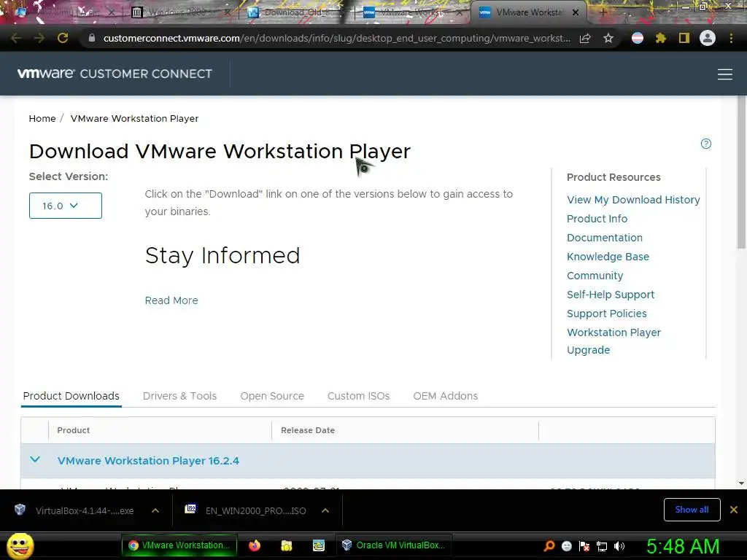
Task: Click the Home breadcrumb link
Action: pyautogui.click(x=42, y=119)
